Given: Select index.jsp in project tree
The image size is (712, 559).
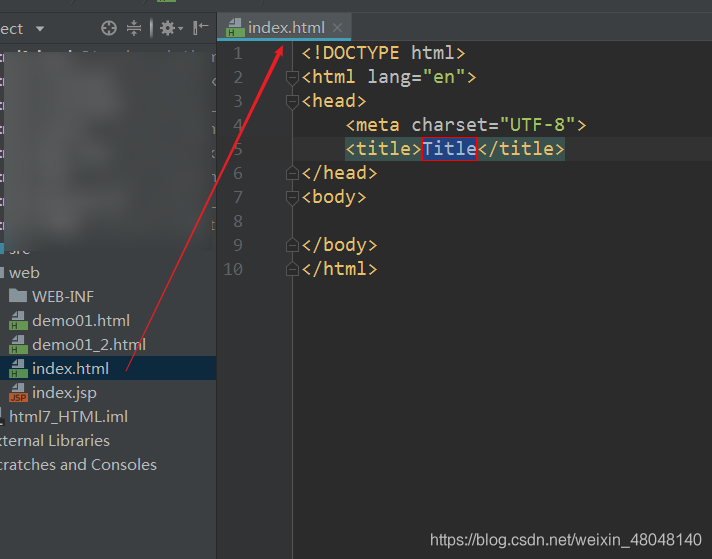Looking at the screenshot, I should click(x=64, y=393).
